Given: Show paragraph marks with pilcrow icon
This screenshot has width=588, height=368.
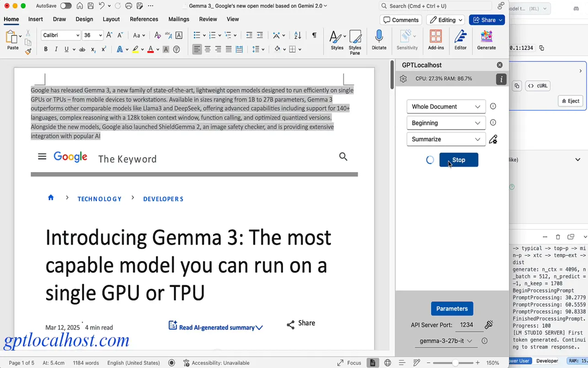Looking at the screenshot, I should pos(314,35).
